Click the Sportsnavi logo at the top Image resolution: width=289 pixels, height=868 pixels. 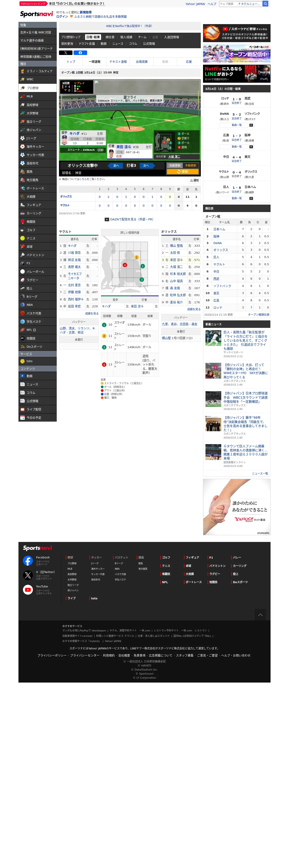click(36, 14)
